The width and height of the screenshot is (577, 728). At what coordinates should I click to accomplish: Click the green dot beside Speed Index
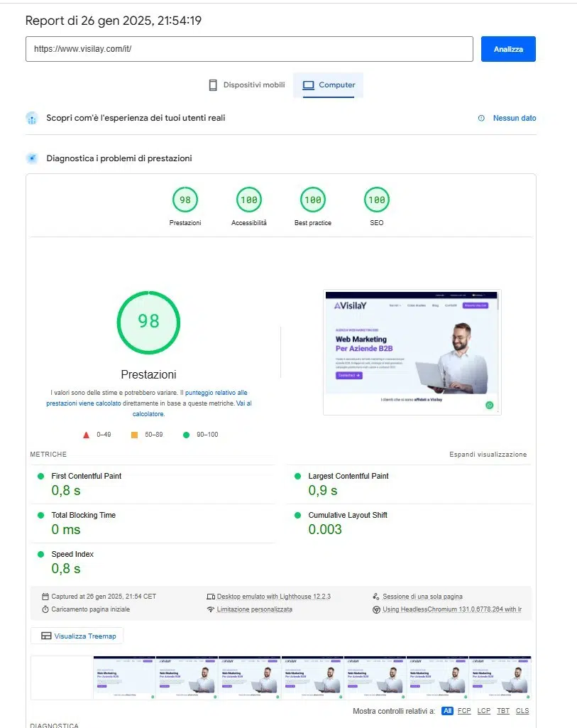pos(41,554)
